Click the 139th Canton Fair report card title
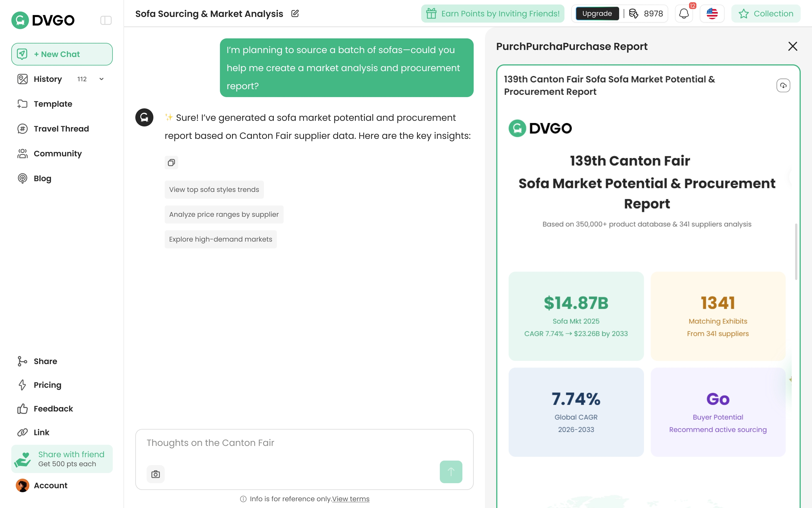The image size is (812, 508). point(609,85)
